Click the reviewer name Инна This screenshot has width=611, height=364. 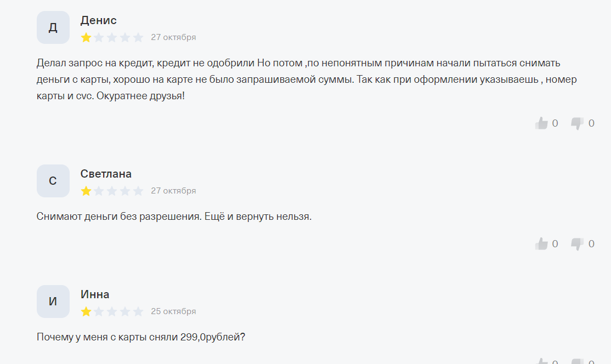[95, 294]
